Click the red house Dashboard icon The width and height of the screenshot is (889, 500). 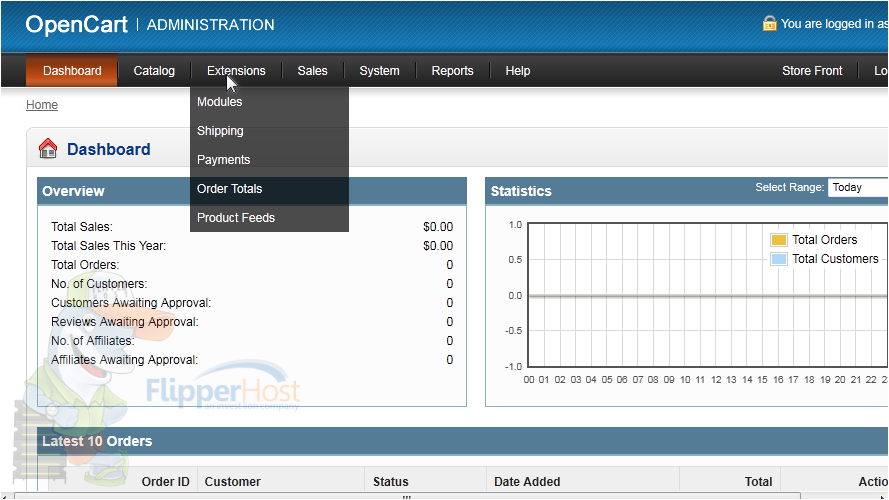(x=48, y=149)
